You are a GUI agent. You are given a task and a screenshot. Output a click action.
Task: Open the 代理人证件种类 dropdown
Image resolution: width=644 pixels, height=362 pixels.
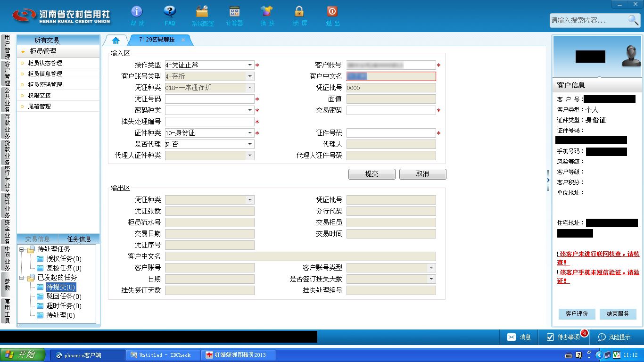tap(250, 156)
